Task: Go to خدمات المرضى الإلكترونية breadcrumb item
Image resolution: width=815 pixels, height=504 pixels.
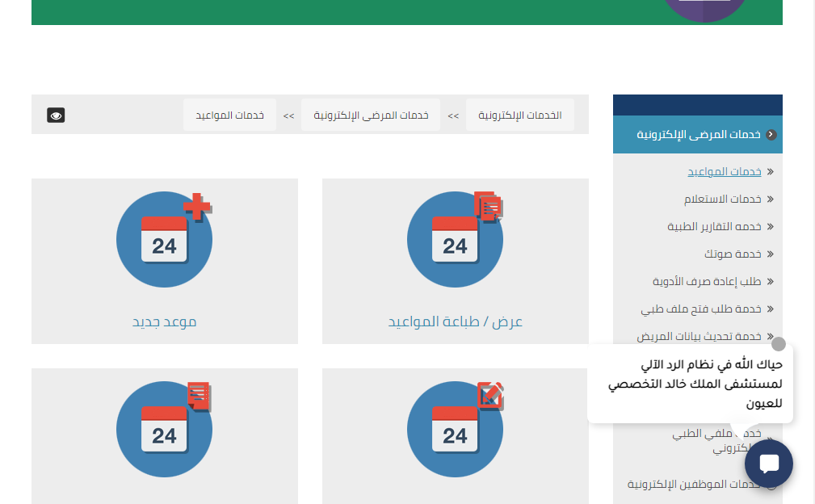Action: (x=371, y=115)
